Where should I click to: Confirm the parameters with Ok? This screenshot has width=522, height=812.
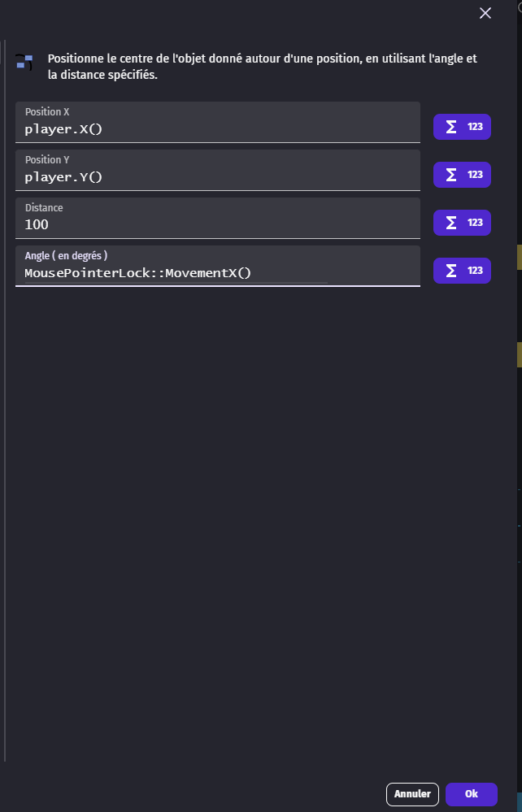click(472, 794)
